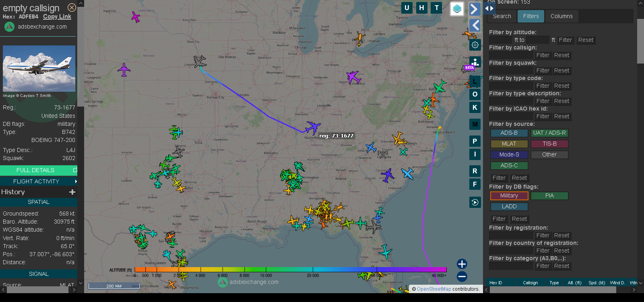Screen dimensions: 644x302
Task: Apply the altitude Filter button
Action: pyautogui.click(x=565, y=40)
